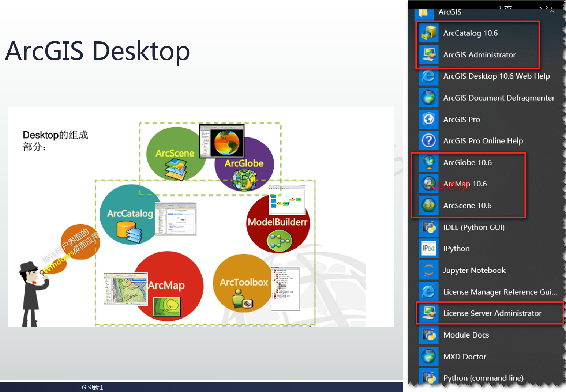Click the ArcToolbox tree list thumbnail
This screenshot has height=392, width=566.
pos(285,288)
